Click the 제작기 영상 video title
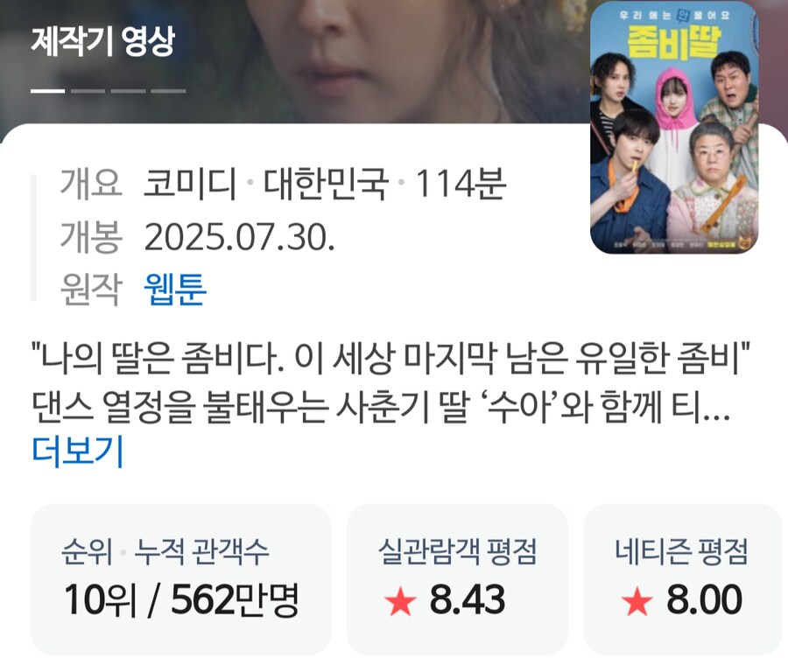The image size is (788, 672). 103,41
